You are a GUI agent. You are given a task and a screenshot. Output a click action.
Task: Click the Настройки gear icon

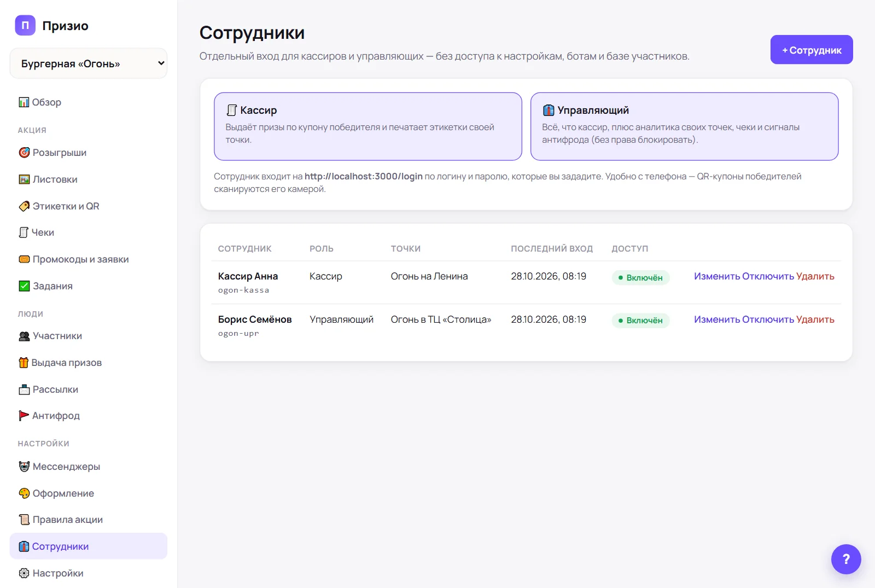[24, 573]
